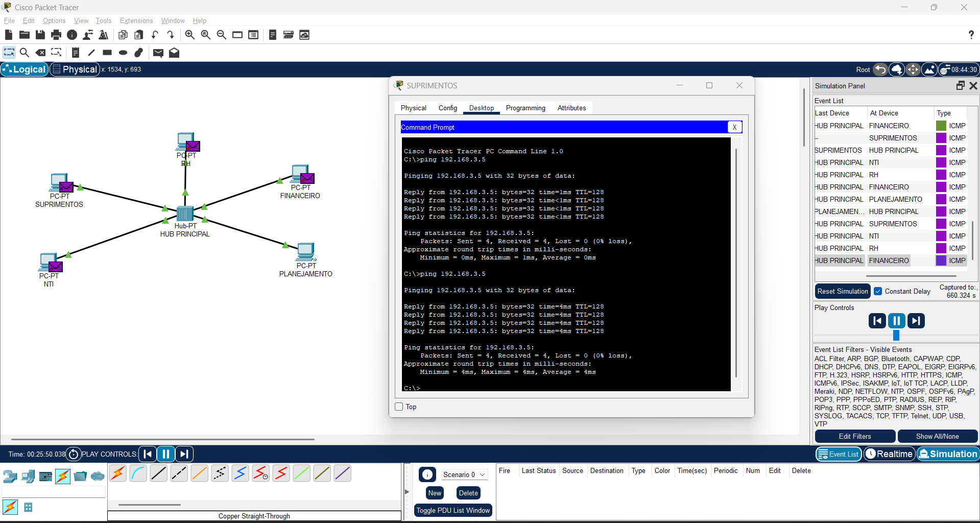This screenshot has width=980, height=523.
Task: Click inside the Command Prompt terminal input
Action: click(x=566, y=265)
